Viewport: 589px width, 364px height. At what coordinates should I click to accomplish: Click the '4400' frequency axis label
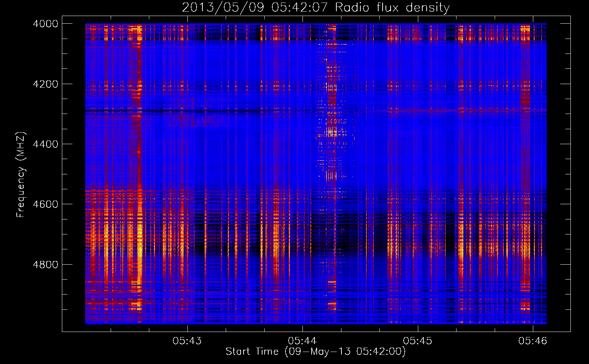pyautogui.click(x=46, y=144)
